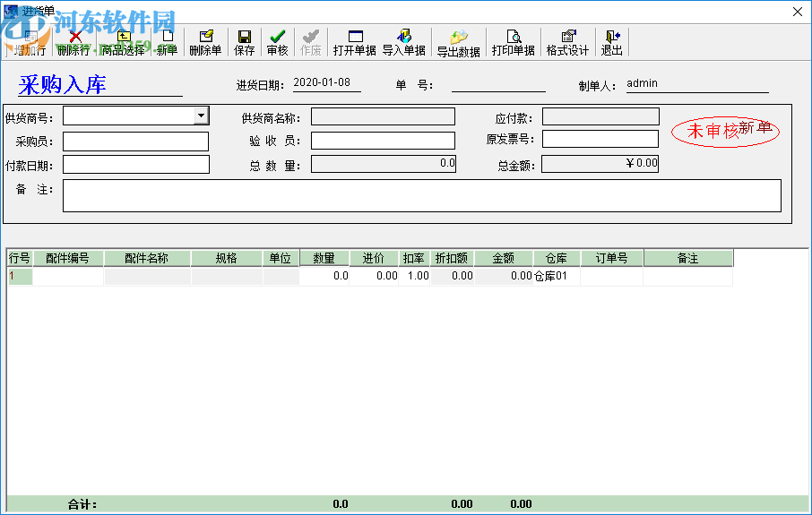The image size is (812, 515).
Task: Click the 仓库 column header
Action: (557, 258)
